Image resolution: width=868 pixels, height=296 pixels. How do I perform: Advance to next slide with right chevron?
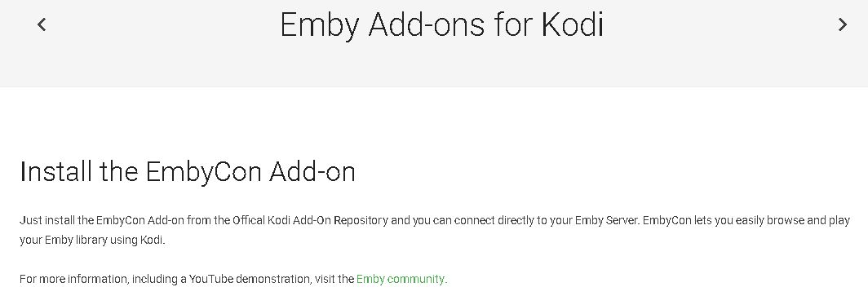(x=843, y=24)
